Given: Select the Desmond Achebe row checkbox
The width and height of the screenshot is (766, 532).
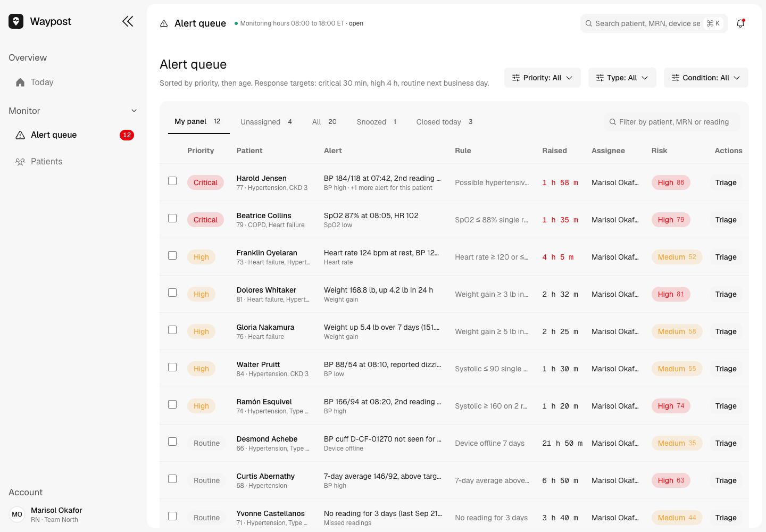Looking at the screenshot, I should (x=172, y=442).
